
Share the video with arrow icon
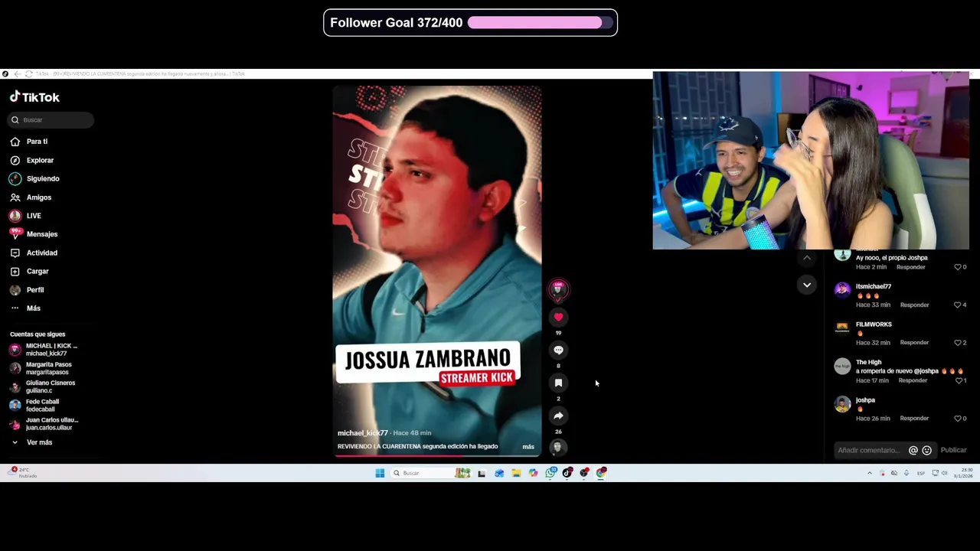point(558,416)
